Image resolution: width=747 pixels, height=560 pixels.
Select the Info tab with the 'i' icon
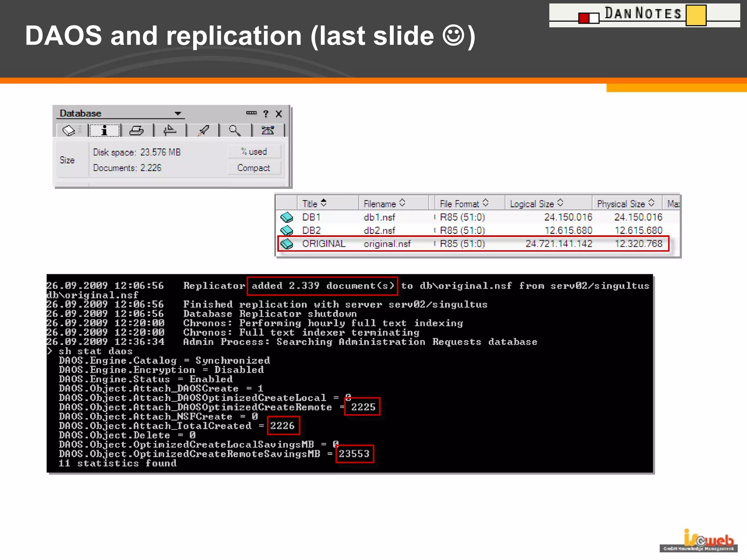click(104, 130)
